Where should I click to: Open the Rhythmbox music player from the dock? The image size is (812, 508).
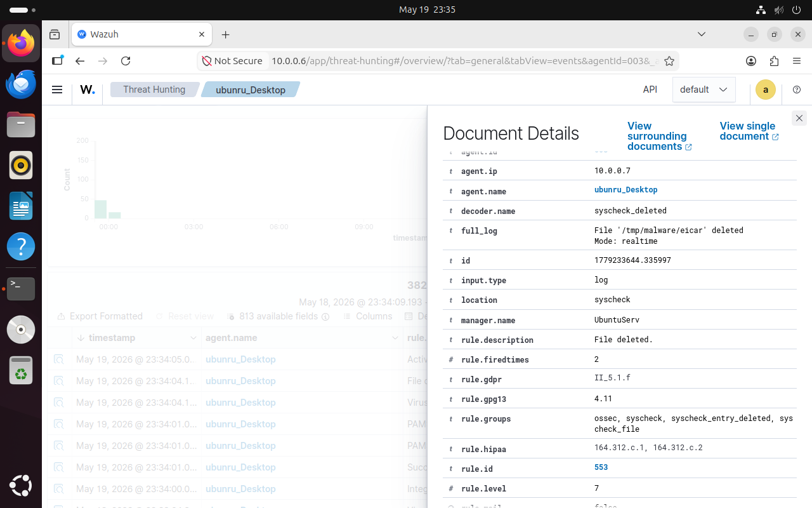(21, 165)
